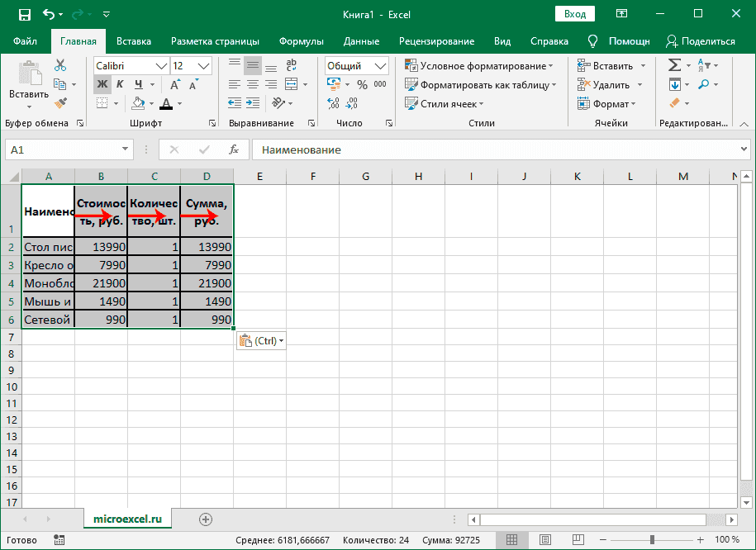
Task: Toggle italic К formatting
Action: click(x=120, y=84)
